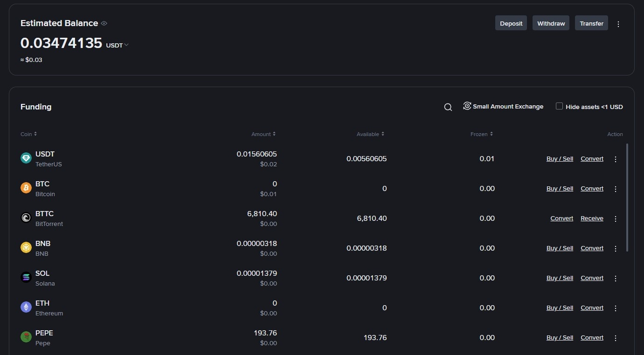Open the search icon in Funding
The image size is (644, 355).
[x=448, y=107]
